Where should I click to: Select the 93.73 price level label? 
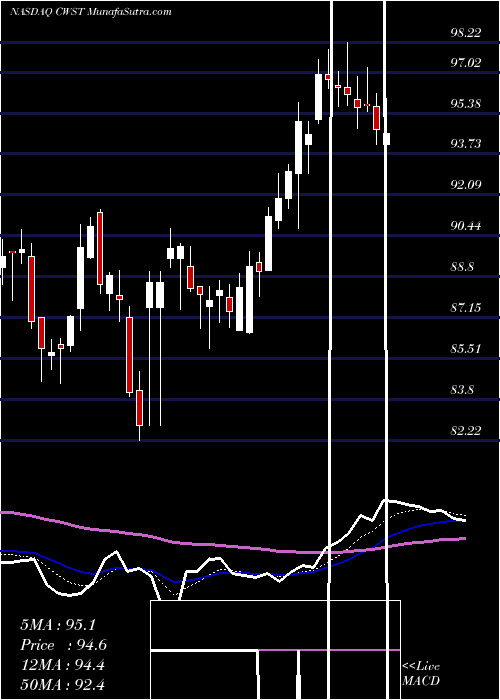click(x=467, y=143)
